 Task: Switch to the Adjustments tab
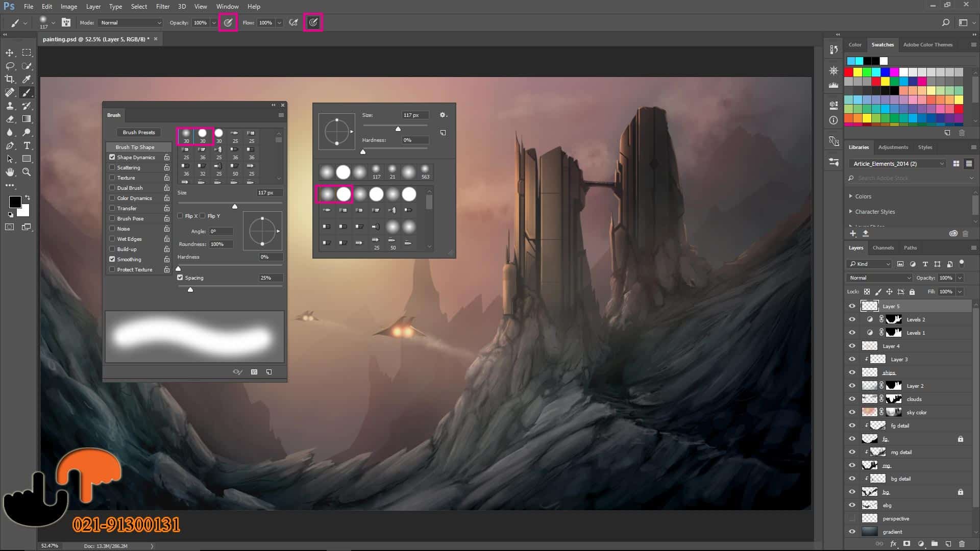point(893,147)
